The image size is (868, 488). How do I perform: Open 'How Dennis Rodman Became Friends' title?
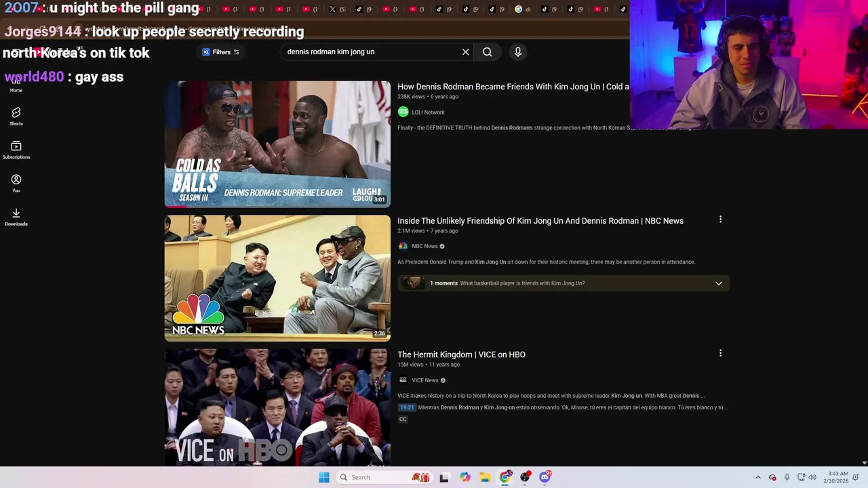click(x=513, y=87)
